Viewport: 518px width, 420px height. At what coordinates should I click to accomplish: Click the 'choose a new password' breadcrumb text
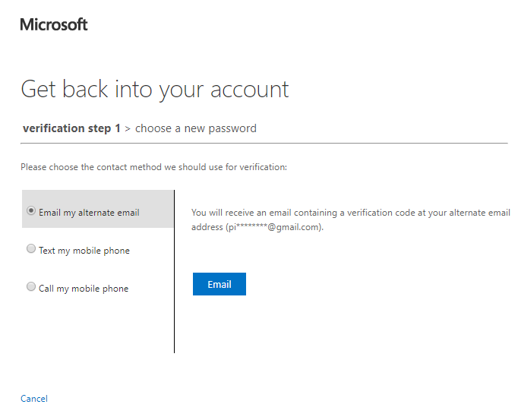(196, 128)
